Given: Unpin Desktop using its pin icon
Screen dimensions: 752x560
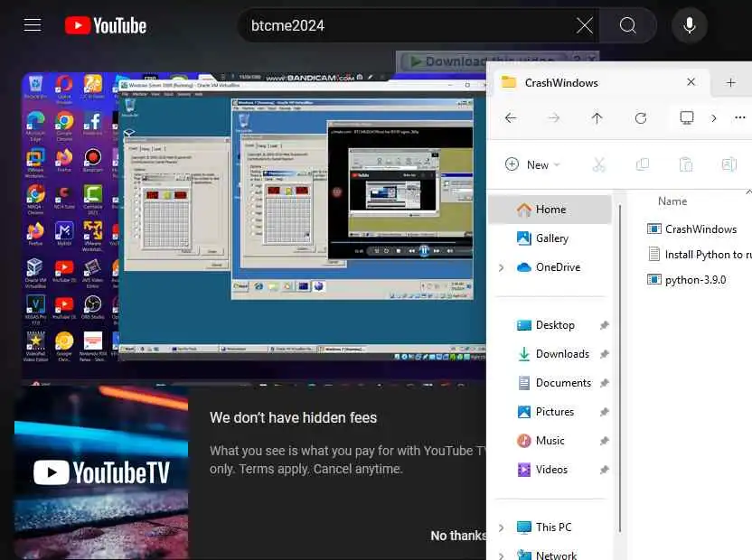Looking at the screenshot, I should point(605,325).
